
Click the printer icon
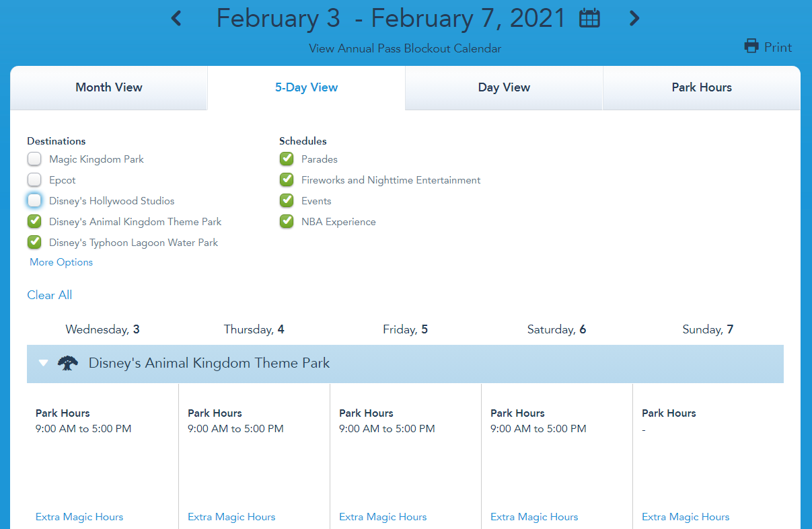tap(751, 46)
